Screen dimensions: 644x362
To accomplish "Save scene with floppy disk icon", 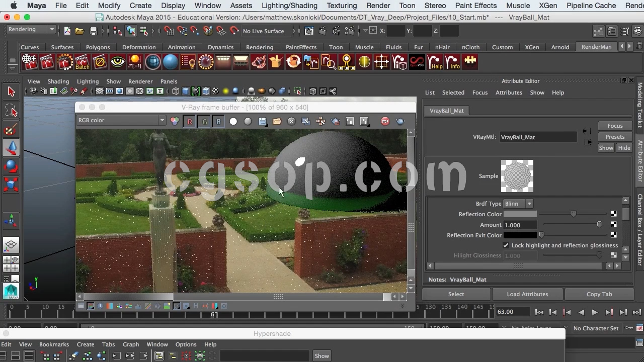I will [93, 31].
